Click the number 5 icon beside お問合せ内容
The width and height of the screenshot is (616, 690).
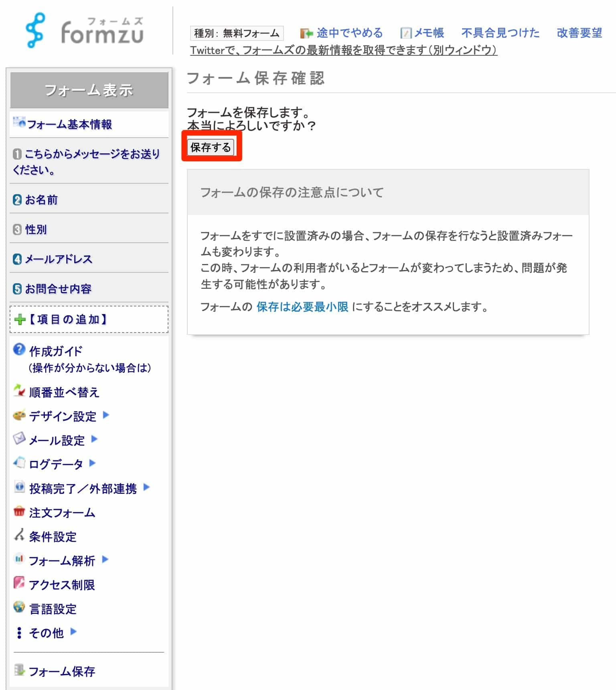coord(17,289)
